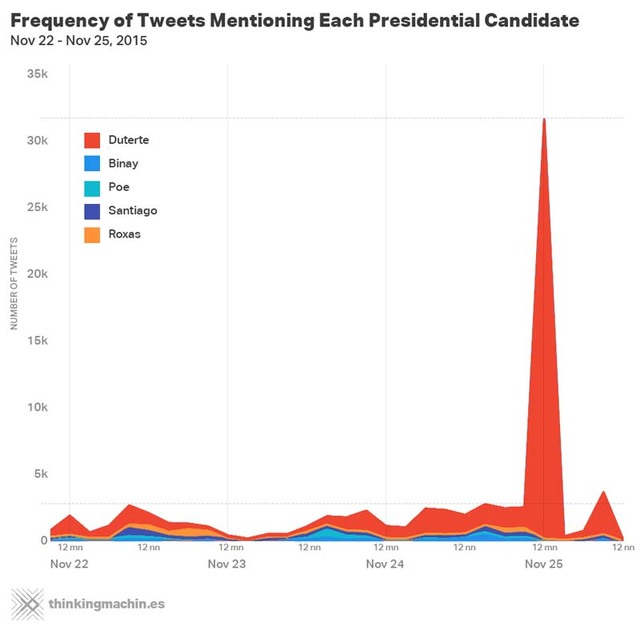This screenshot has height=634, width=640.
Task: Click the Santiago indigo legend swatch
Action: click(92, 211)
